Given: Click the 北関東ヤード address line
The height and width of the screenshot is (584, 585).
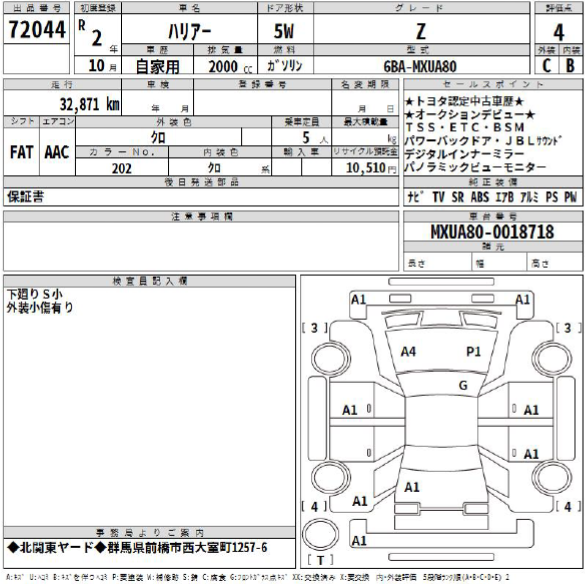Looking at the screenshot, I should coord(137,548).
